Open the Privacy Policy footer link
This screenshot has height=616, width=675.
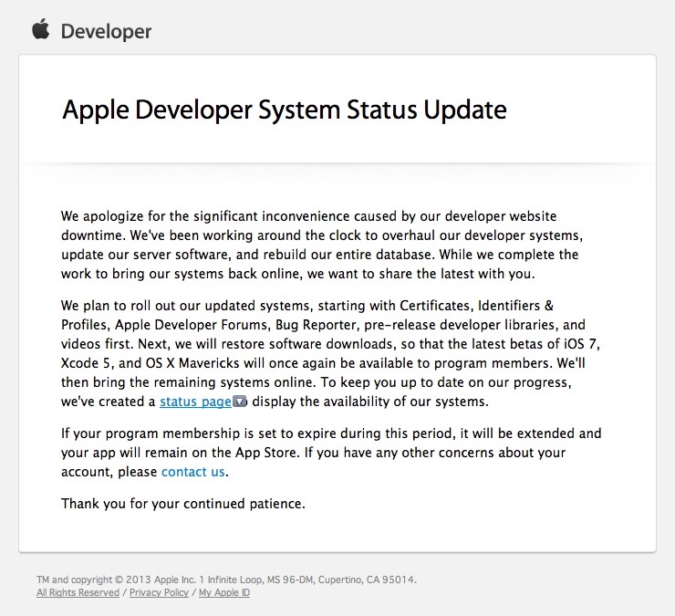coord(159,593)
